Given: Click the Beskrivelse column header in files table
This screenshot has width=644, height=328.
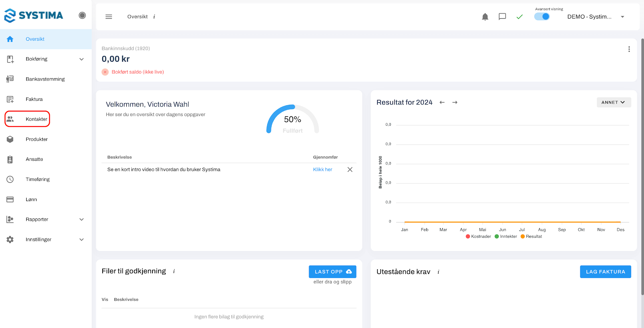Looking at the screenshot, I should click(x=126, y=299).
